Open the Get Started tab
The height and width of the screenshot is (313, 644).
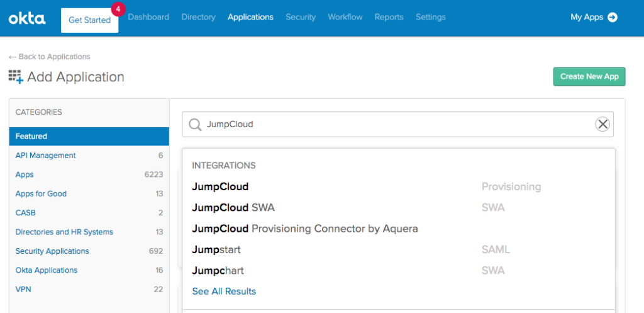tap(89, 20)
